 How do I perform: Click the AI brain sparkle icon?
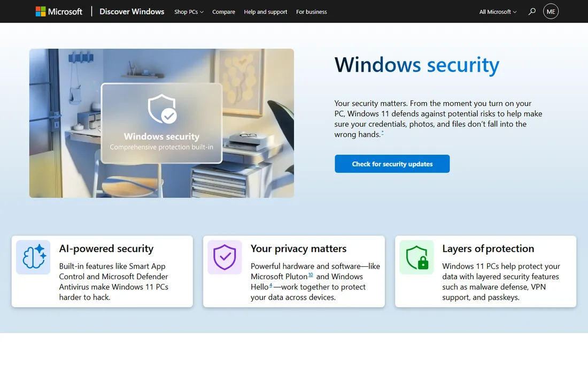click(33, 257)
